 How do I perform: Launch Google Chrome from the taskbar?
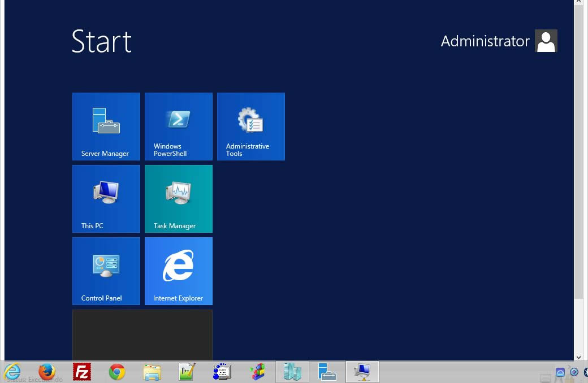(x=116, y=371)
